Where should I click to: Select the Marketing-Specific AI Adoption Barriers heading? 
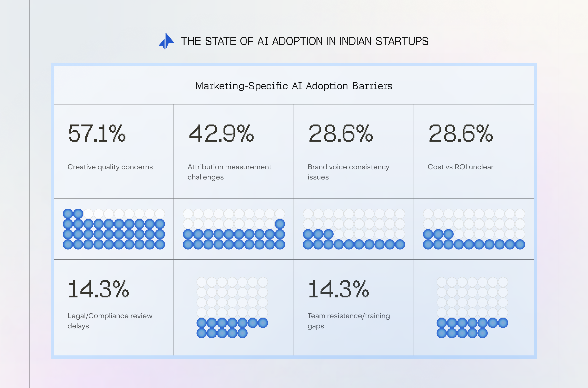coord(294,86)
